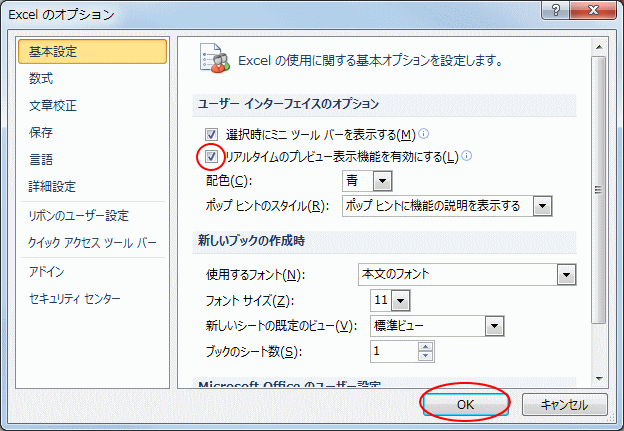Image resolution: width=624 pixels, height=431 pixels.
Task: Toggle リアルタイムのプレビュー表示機能 checkbox
Action: coord(211,156)
